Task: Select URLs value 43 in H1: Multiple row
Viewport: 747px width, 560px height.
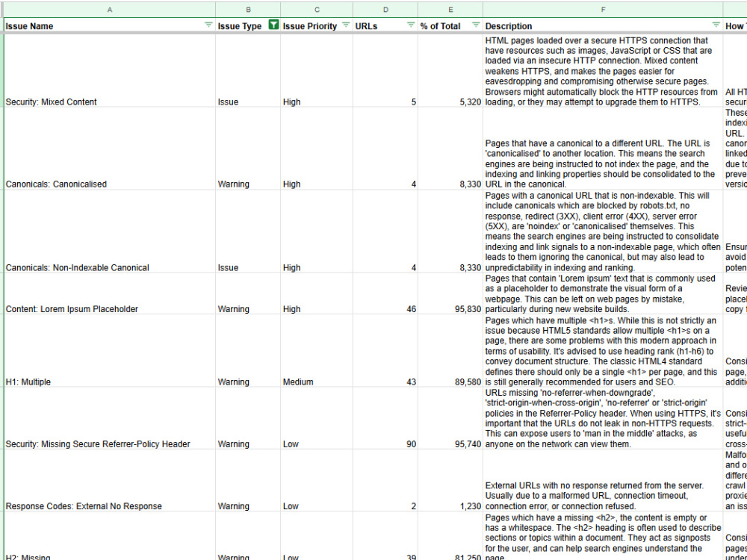Action: (385, 351)
